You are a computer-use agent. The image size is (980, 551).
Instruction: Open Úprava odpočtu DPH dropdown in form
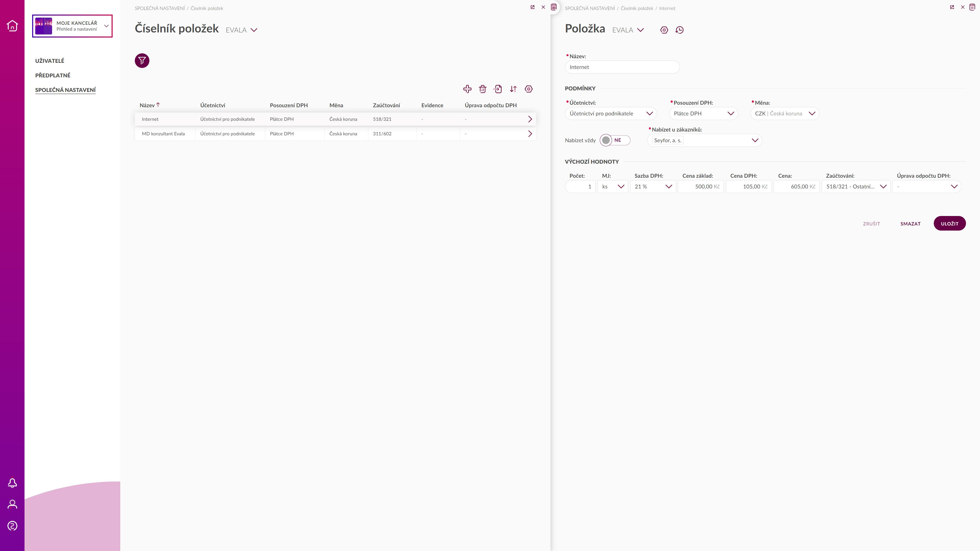(x=927, y=186)
